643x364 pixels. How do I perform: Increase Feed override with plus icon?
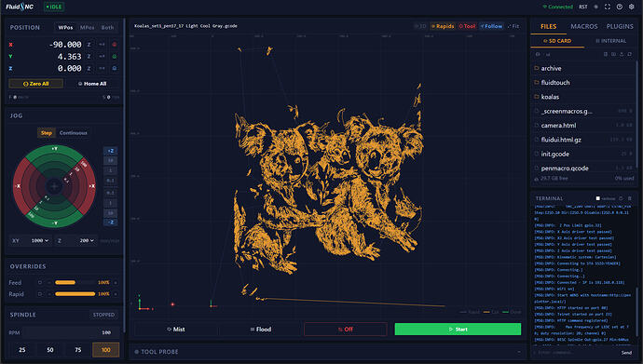[x=116, y=282]
